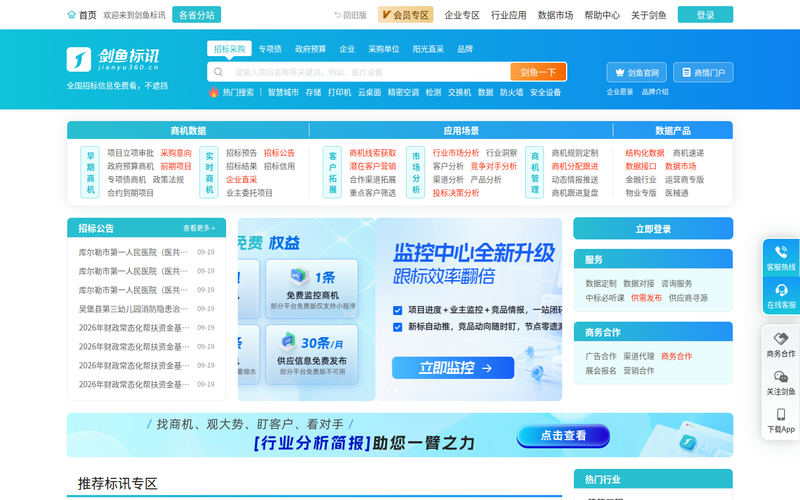
Task: Click the 关注剑鱼 WeChat icon
Action: click(x=781, y=377)
